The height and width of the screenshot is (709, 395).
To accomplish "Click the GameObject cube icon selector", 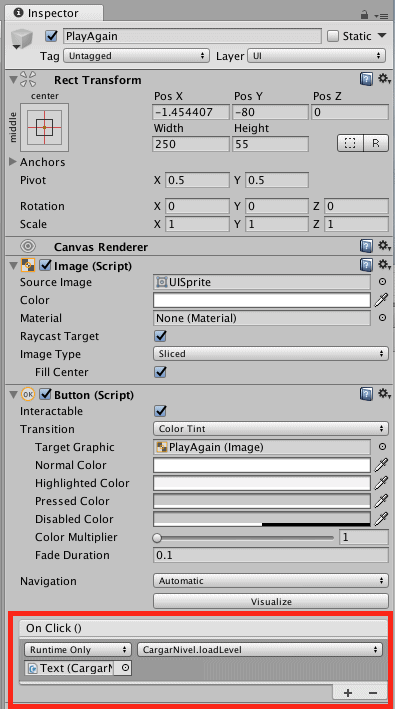I will tap(22, 39).
